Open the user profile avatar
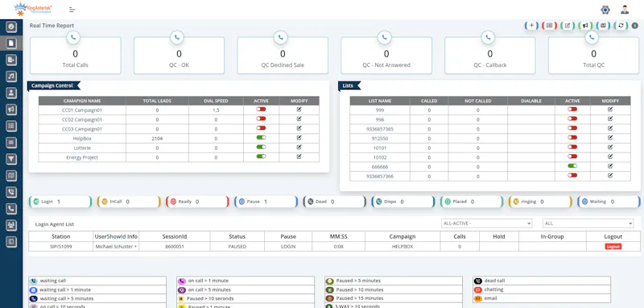Viewport: 644px width, 308px height. 625,10
